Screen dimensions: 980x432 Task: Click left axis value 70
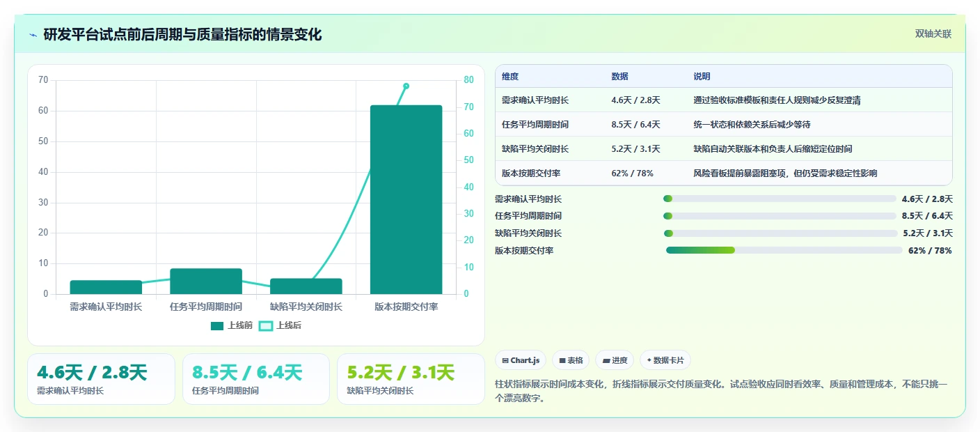click(x=43, y=80)
